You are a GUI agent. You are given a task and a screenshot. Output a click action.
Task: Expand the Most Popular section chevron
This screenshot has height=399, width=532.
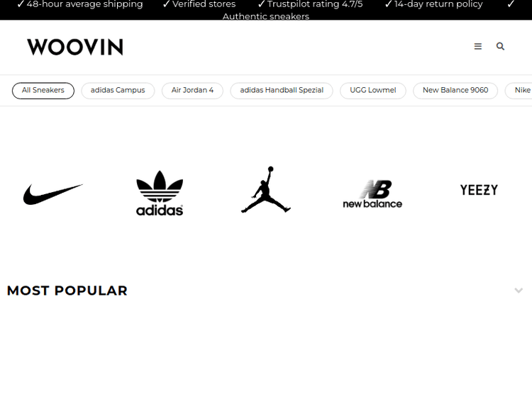[519, 291]
